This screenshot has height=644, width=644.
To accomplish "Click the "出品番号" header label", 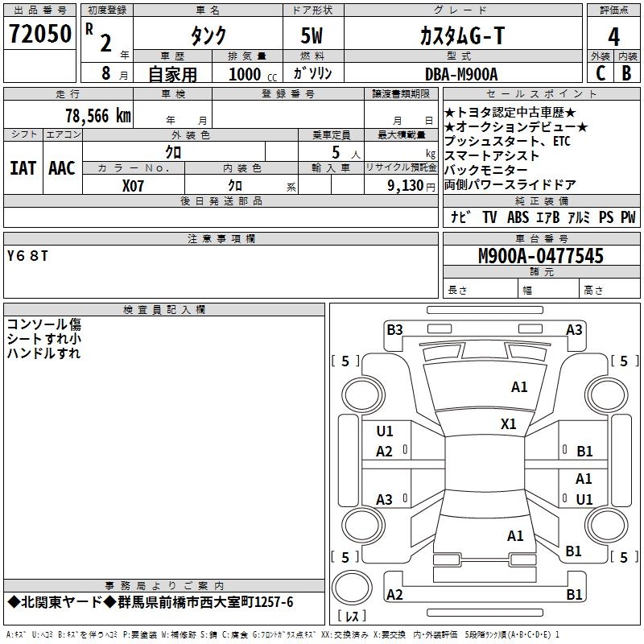I will point(39,10).
